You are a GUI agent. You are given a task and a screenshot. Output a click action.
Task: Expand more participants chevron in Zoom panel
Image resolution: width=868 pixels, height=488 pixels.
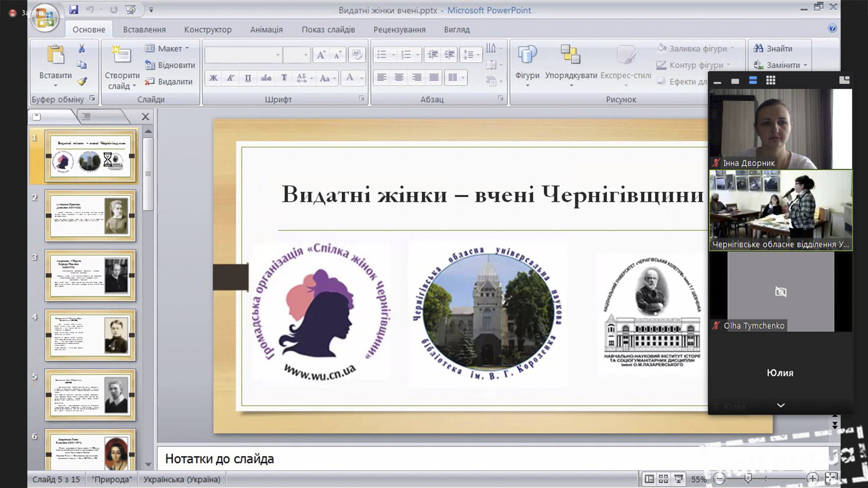781,405
